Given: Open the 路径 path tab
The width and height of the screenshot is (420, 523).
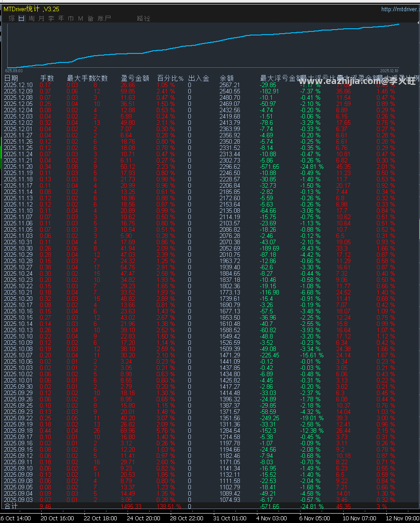Looking at the screenshot, I should pos(144,18).
